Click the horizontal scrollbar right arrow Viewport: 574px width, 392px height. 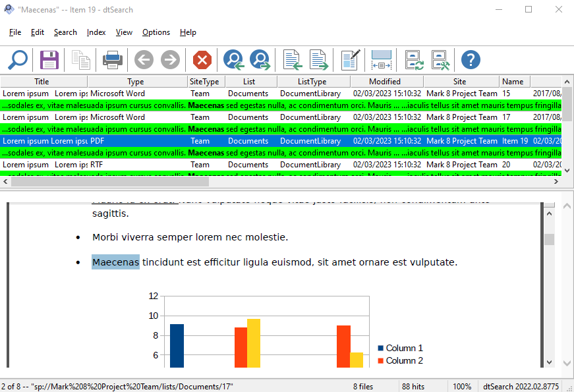(x=556, y=182)
